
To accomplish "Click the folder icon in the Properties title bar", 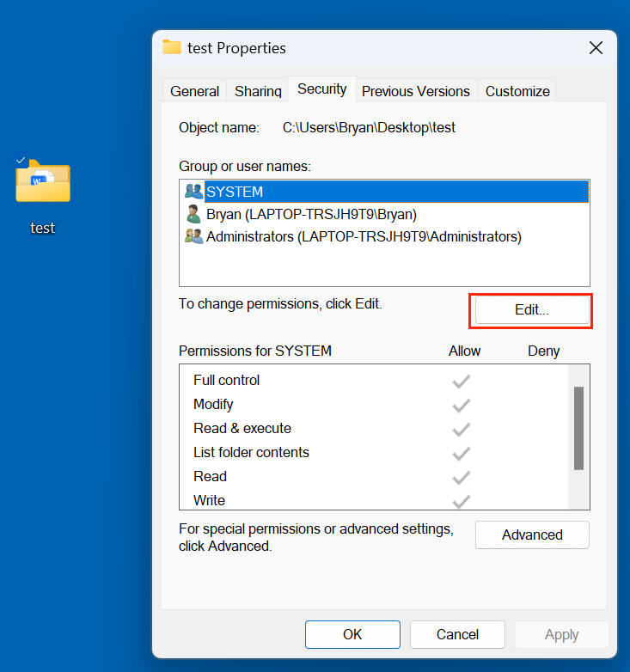I will click(171, 47).
